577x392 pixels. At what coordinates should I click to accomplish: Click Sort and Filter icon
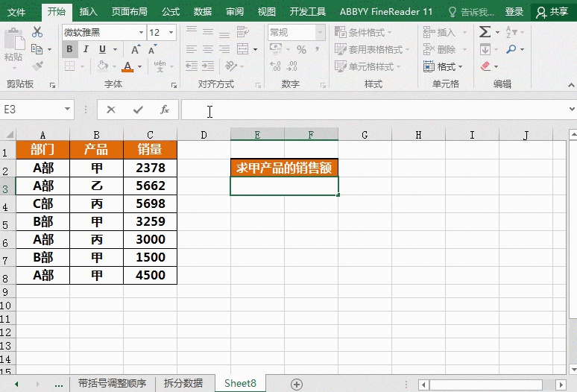point(511,32)
